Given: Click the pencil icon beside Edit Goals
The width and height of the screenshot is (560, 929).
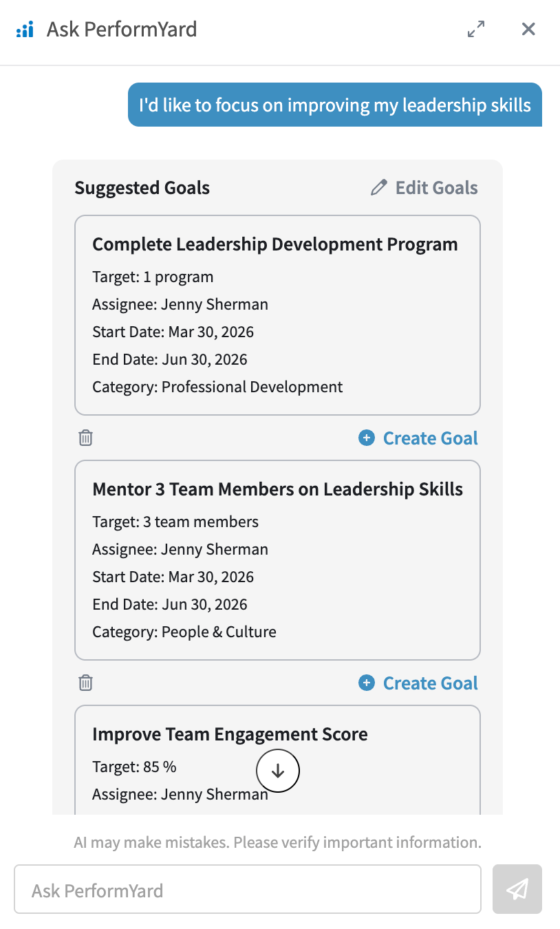Looking at the screenshot, I should coord(378,188).
